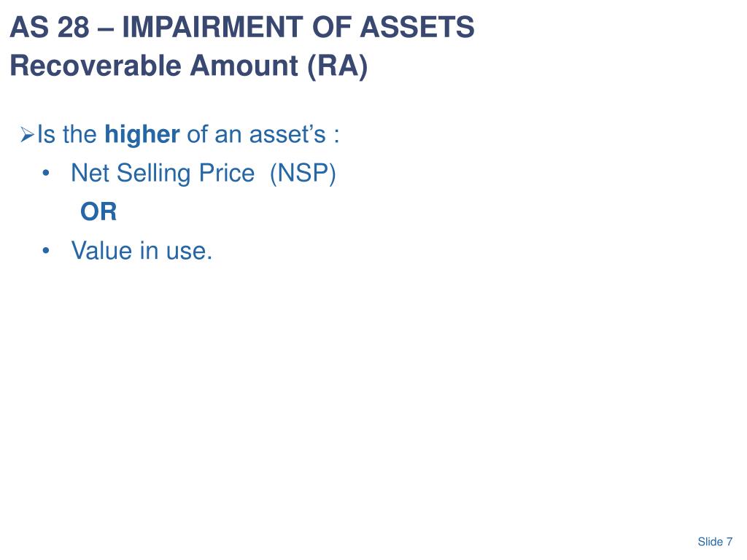The height and width of the screenshot is (560, 747).
Task: Click the arrow bullet before 'Is the'
Action: (x=27, y=135)
